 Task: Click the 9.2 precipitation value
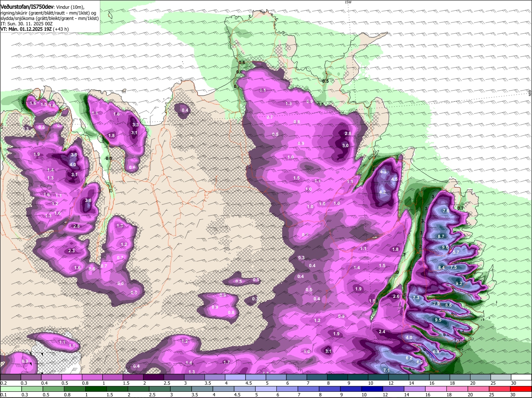459,283
